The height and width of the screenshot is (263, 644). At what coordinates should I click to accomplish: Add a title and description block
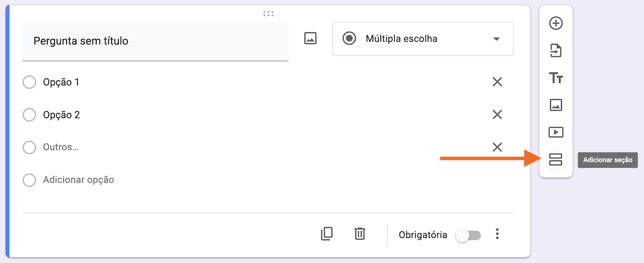[555, 78]
